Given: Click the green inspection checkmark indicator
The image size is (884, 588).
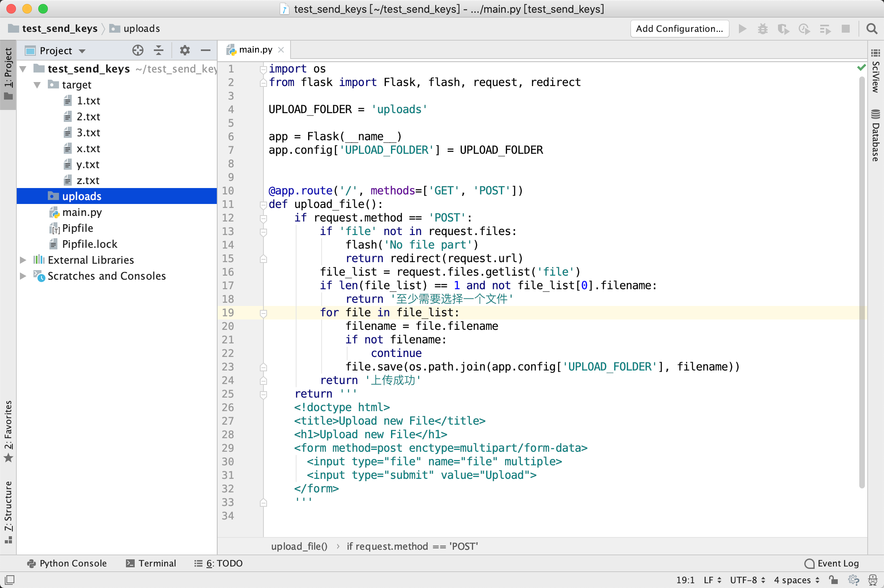Looking at the screenshot, I should click(861, 67).
